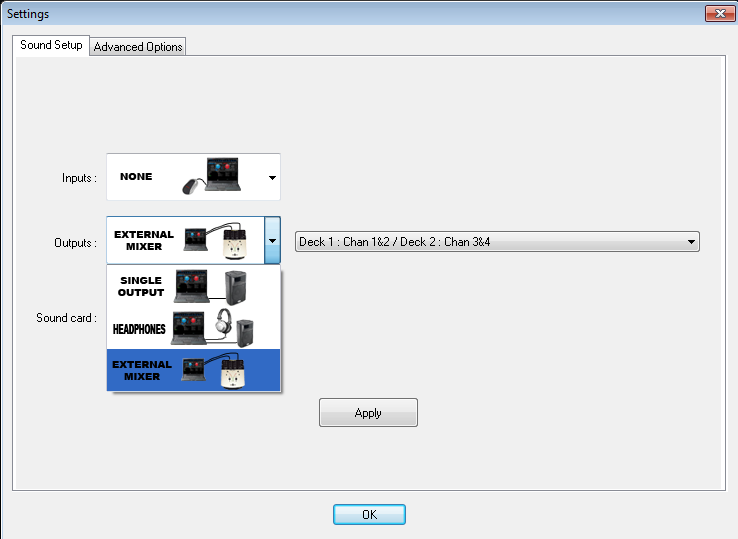This screenshot has width=738, height=539.
Task: Choose HEADPHONES from the outputs list
Action: tap(193, 328)
